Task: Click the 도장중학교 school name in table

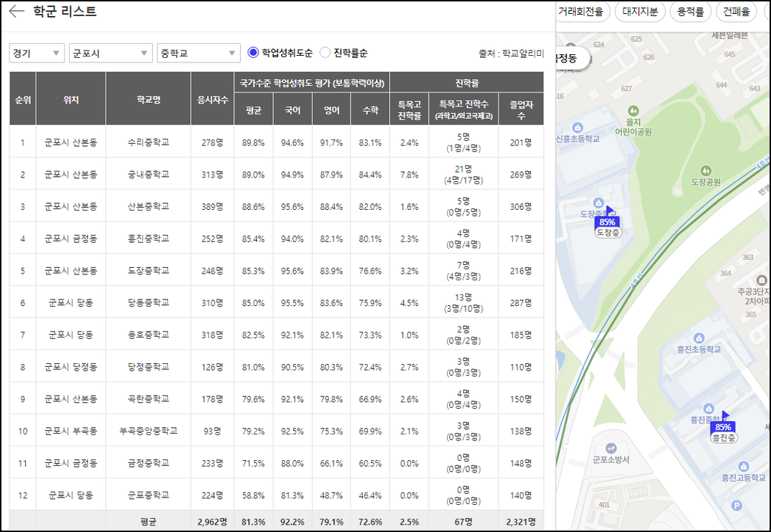Action: pyautogui.click(x=148, y=271)
